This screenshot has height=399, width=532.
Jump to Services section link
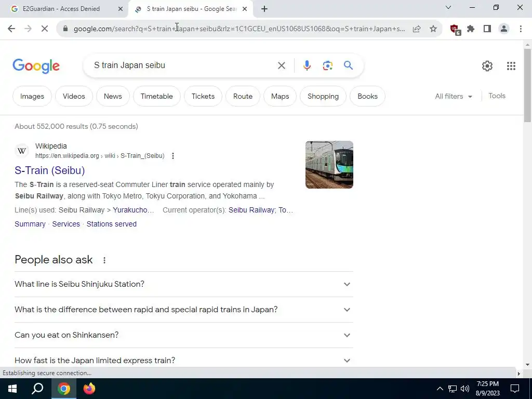coord(66,224)
